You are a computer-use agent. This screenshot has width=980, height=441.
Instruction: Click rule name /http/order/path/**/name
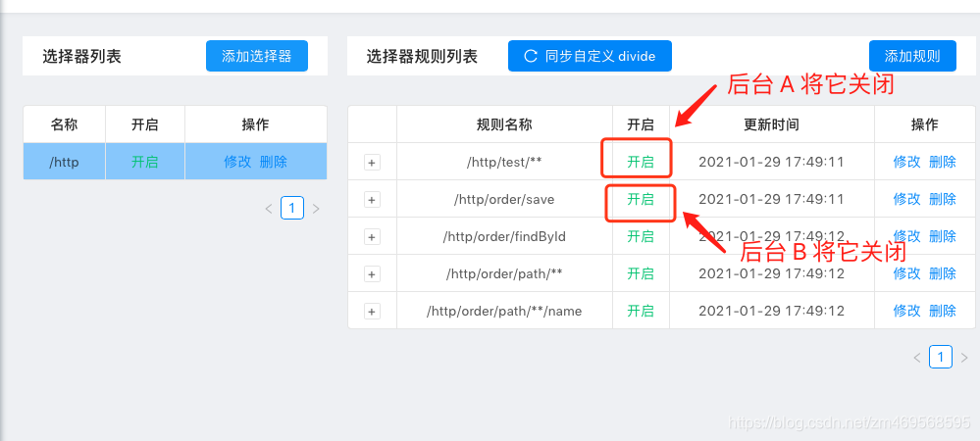pyautogui.click(x=504, y=311)
